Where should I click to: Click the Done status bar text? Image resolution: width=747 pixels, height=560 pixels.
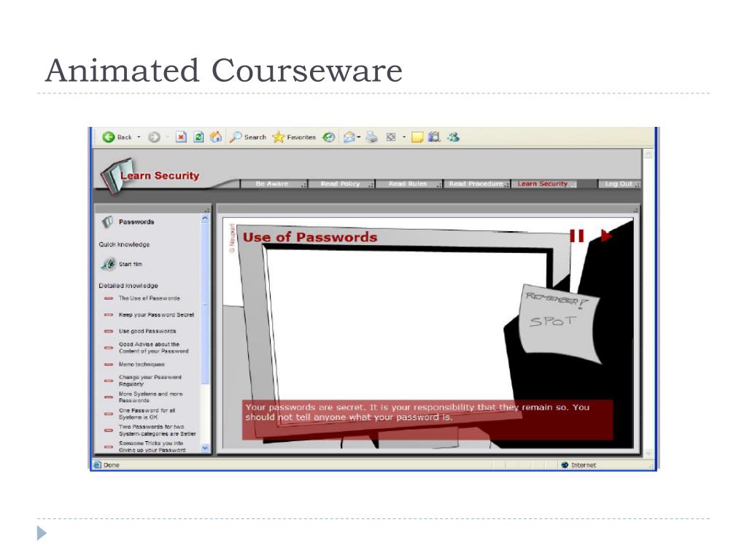pyautogui.click(x=112, y=465)
